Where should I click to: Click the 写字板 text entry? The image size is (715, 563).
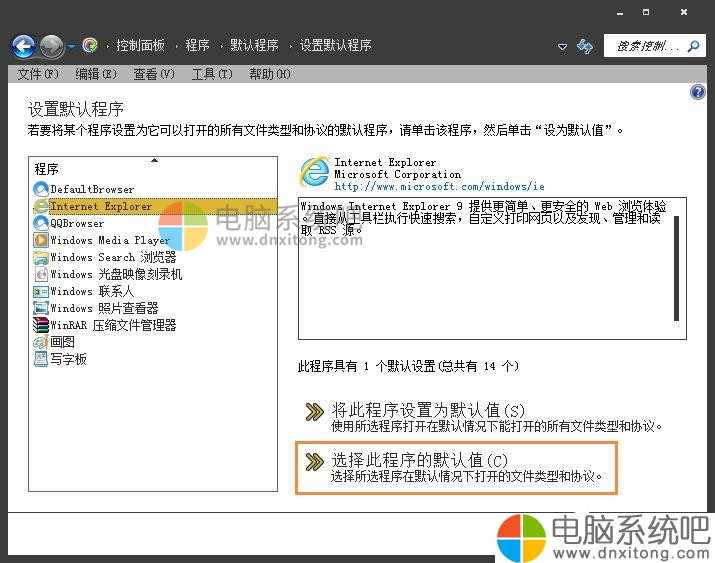[68, 359]
